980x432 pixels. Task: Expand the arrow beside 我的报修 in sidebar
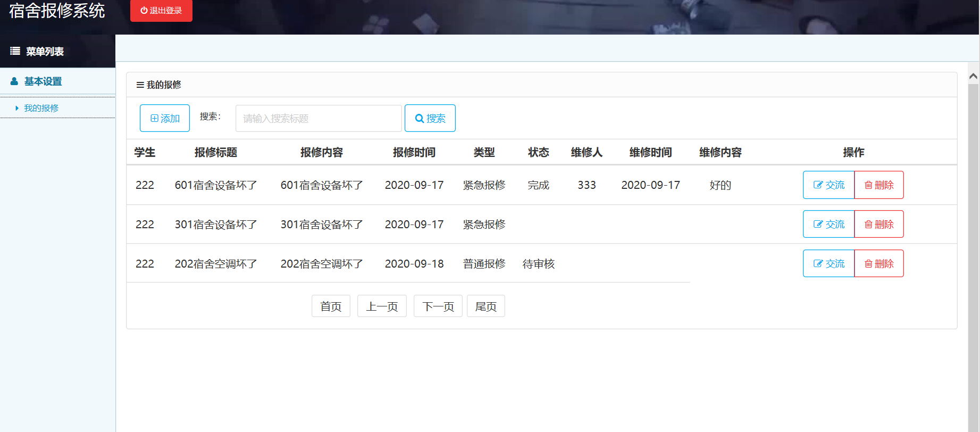pyautogui.click(x=17, y=108)
